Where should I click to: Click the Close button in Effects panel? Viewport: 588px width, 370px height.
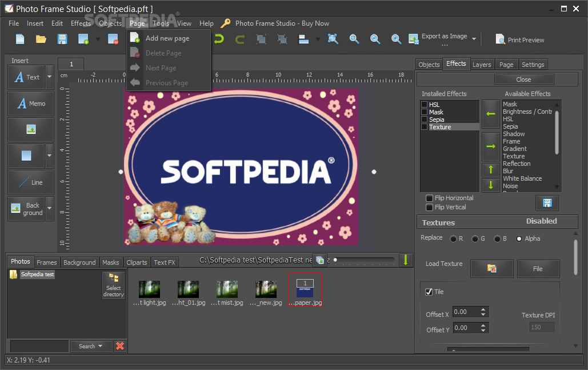coord(524,79)
